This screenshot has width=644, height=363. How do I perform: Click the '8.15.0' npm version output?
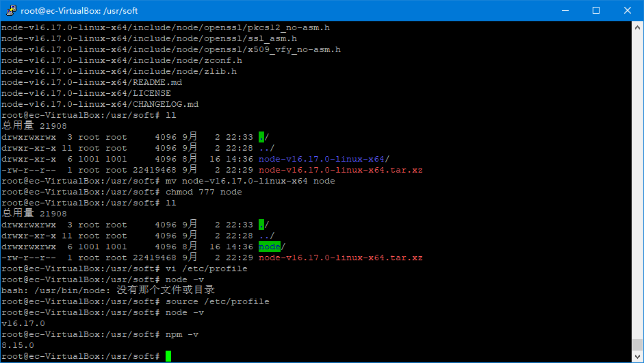coord(18,345)
